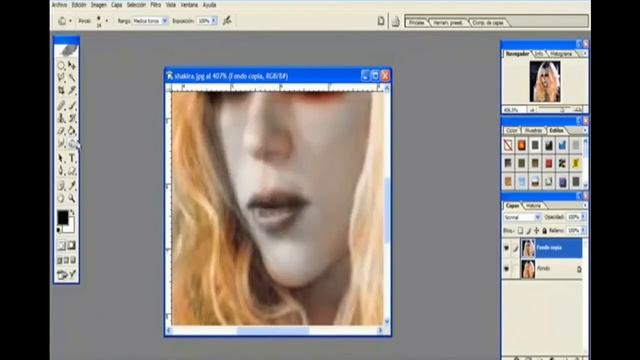Select the Path Selection tool
Viewport: 640px width, 360px height.
coord(61,158)
